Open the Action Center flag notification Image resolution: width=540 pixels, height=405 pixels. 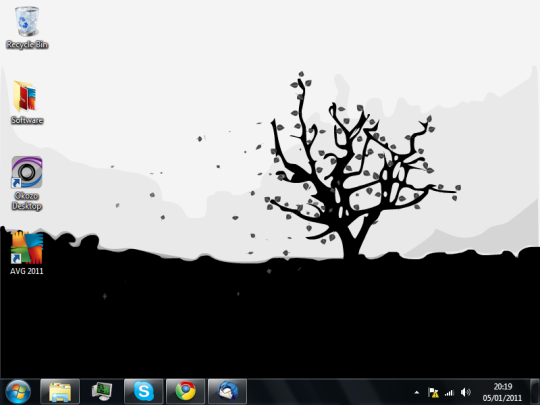[433, 392]
